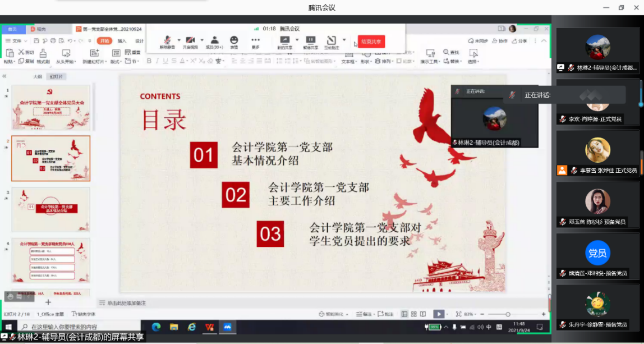Click the red end sharing button
The image size is (644, 344).
[371, 42]
